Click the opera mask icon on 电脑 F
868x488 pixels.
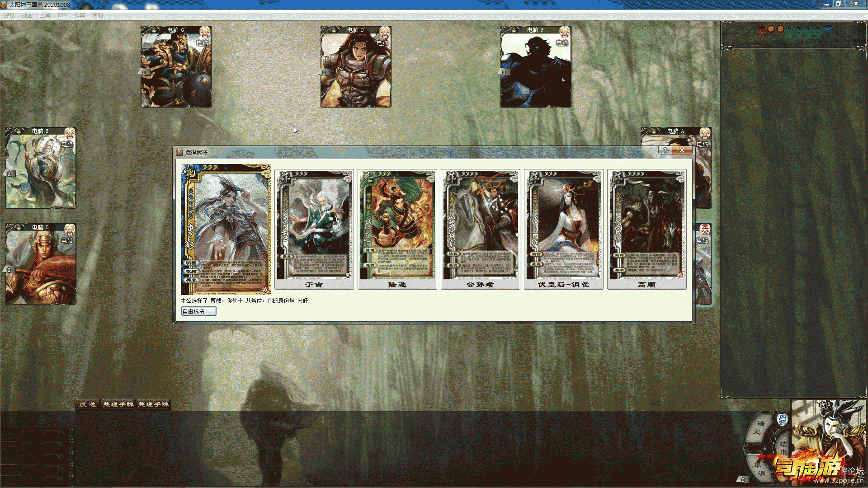pos(565,32)
